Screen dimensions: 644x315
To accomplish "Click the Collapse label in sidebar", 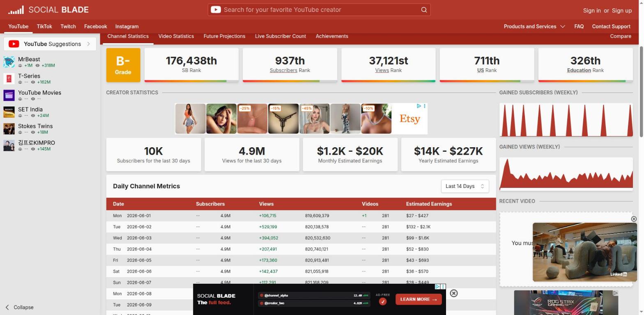I will click(23, 307).
